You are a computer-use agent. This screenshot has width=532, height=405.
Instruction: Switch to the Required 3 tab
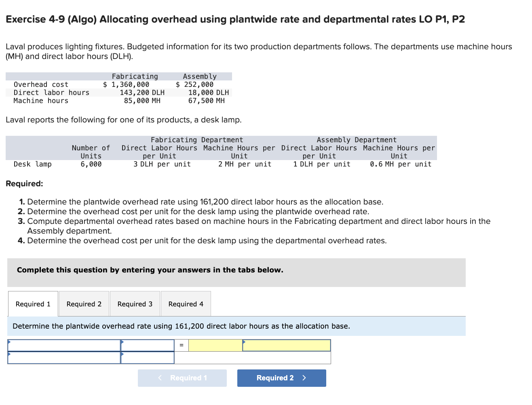135,304
